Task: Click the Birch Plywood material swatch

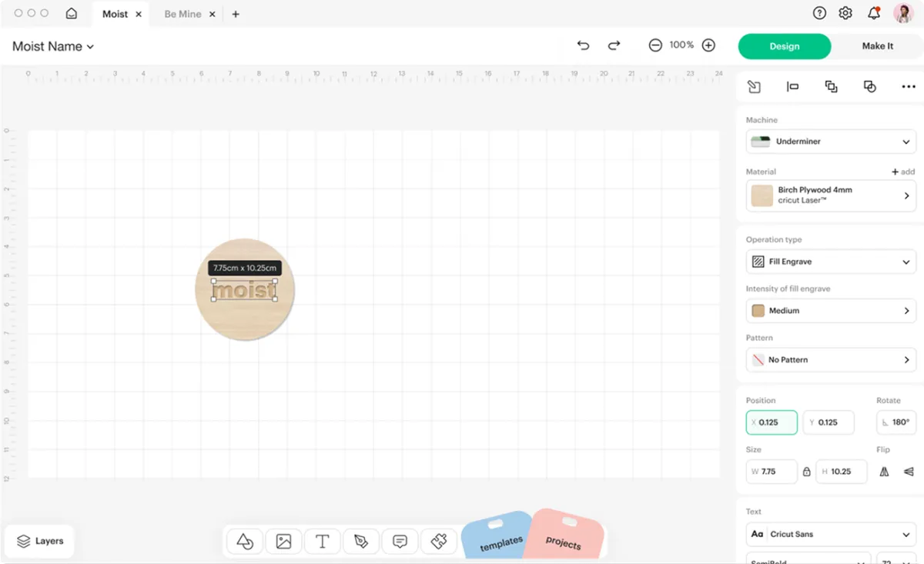Action: 762,195
